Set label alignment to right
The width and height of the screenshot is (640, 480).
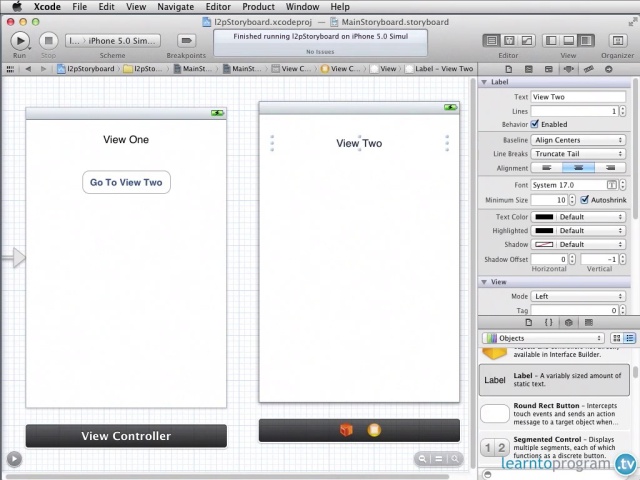tap(610, 167)
